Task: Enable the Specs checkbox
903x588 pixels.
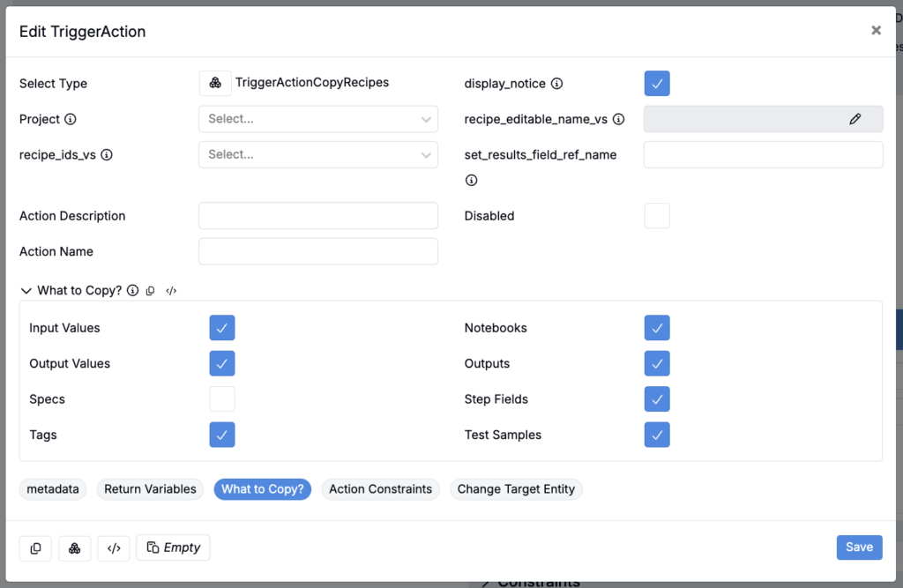Action: point(222,399)
